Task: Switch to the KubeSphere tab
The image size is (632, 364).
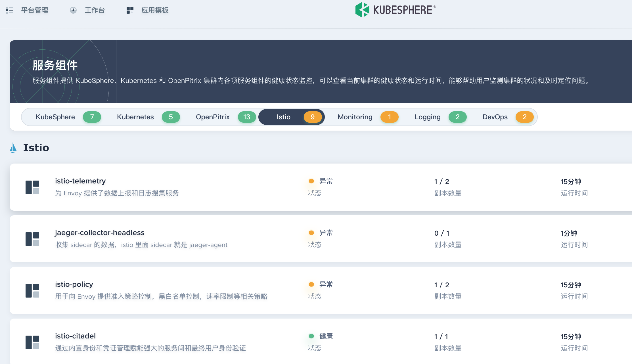Action: coord(68,117)
